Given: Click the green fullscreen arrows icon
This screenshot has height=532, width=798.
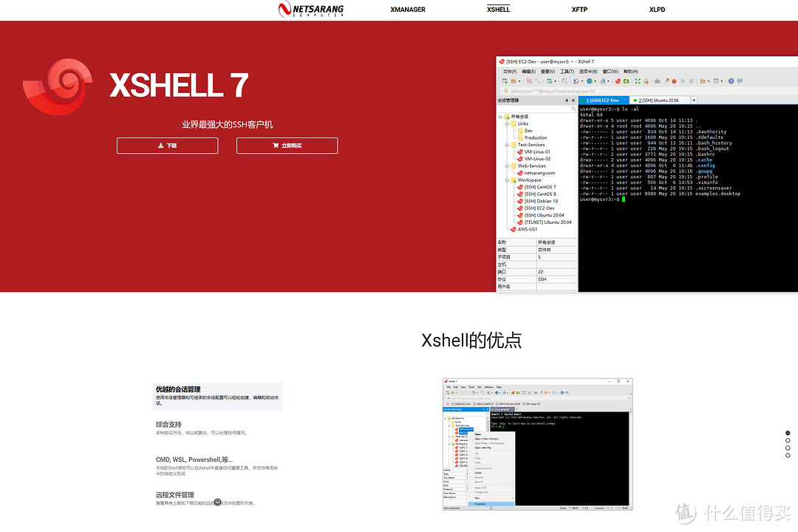Looking at the screenshot, I should pos(638,81).
